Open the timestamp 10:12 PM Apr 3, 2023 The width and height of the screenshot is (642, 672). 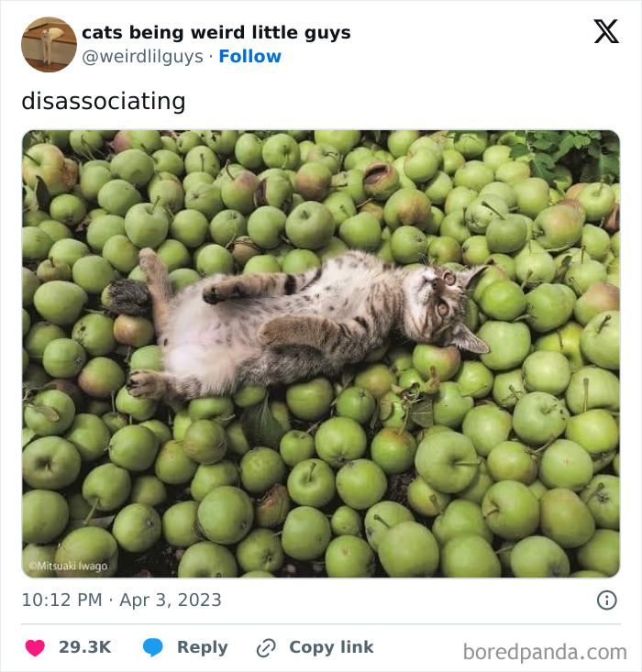[x=121, y=600]
